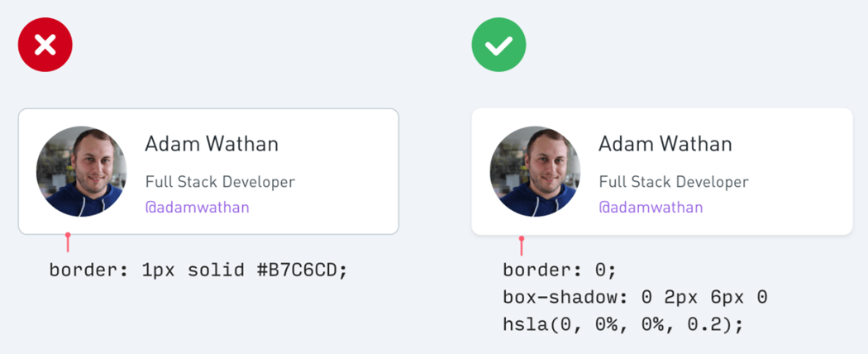Image resolution: width=868 pixels, height=354 pixels.
Task: Click the red X cross icon
Action: pyautogui.click(x=45, y=45)
